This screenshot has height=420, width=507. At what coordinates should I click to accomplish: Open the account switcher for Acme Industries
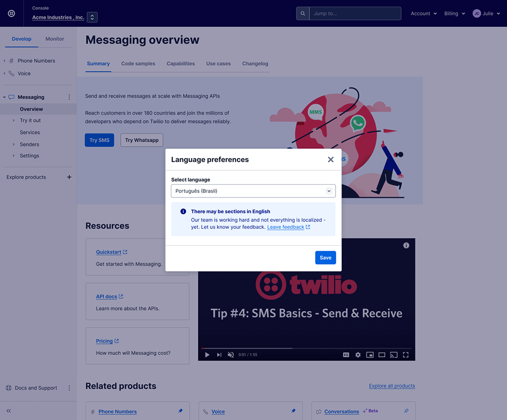point(92,18)
